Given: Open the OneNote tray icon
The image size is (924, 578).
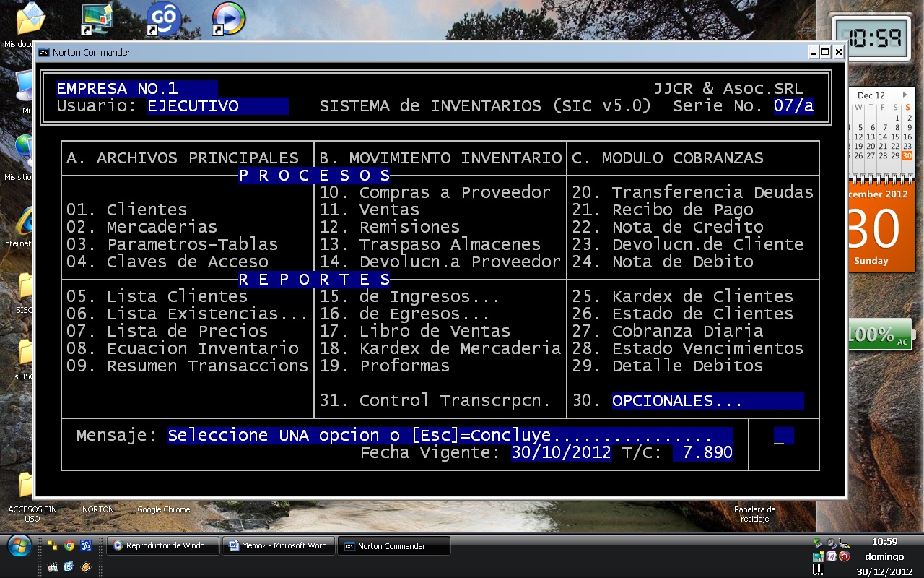Looking at the screenshot, I should pos(831,556).
